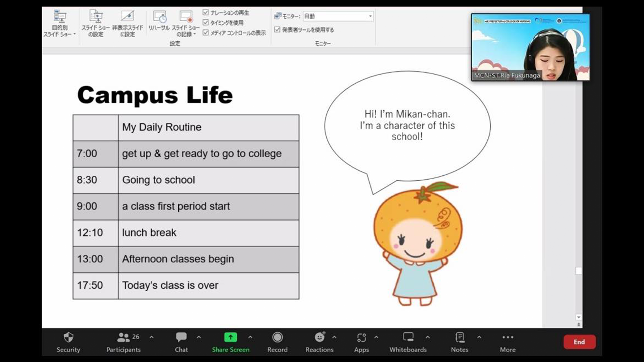Click the 7:00 time cell
This screenshot has width=644, height=362.
[x=96, y=154]
